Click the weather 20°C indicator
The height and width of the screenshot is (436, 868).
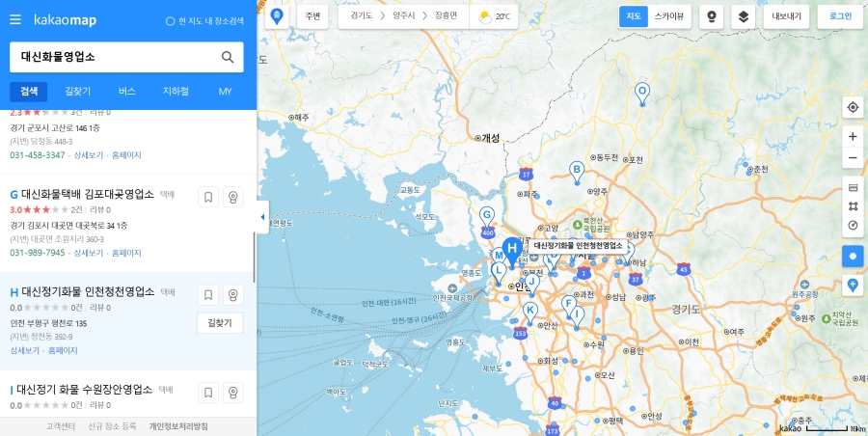coord(494,16)
